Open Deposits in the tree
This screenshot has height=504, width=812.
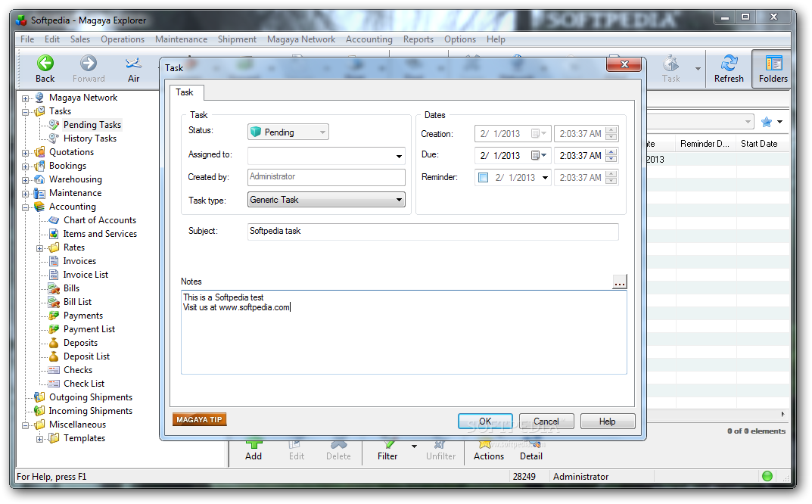pos(80,343)
